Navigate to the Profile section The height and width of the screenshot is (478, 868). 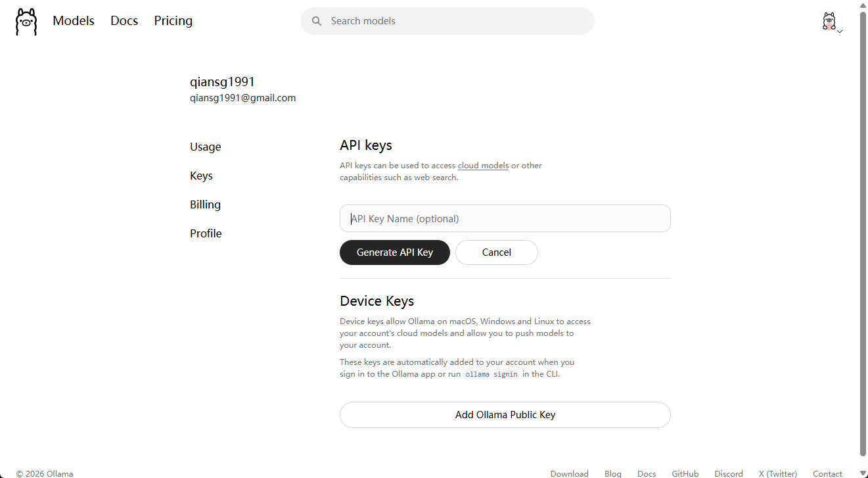pos(206,233)
